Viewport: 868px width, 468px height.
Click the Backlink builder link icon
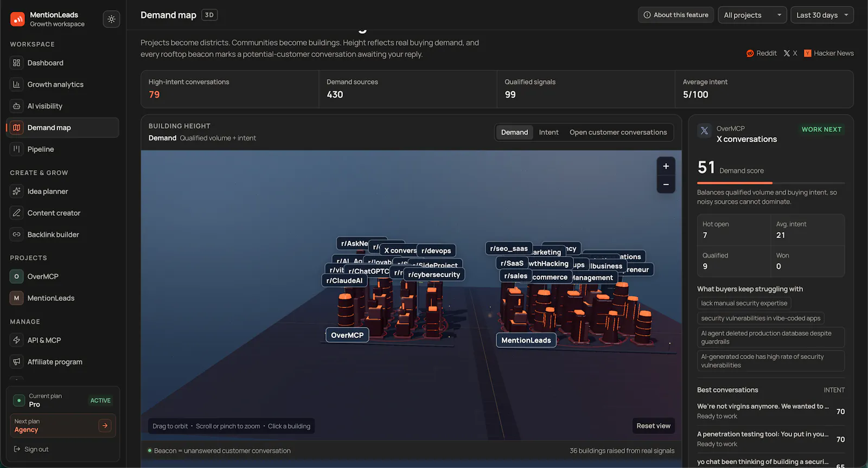[x=17, y=235]
